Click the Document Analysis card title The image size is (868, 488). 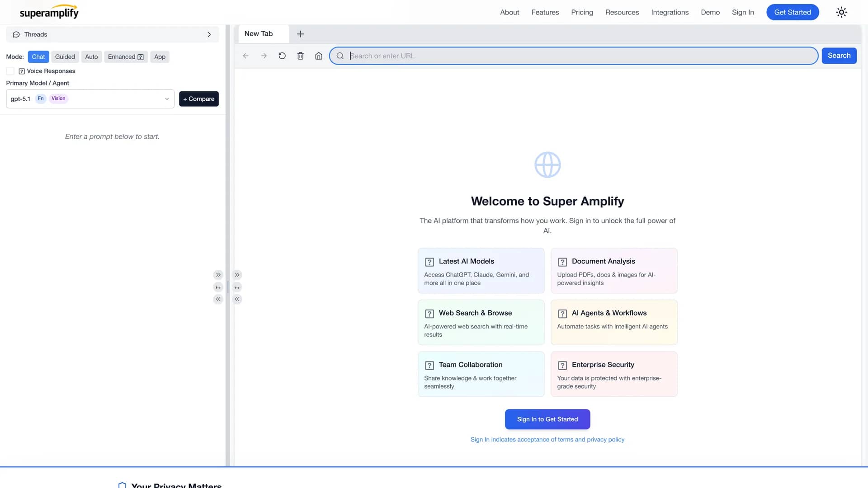(603, 261)
